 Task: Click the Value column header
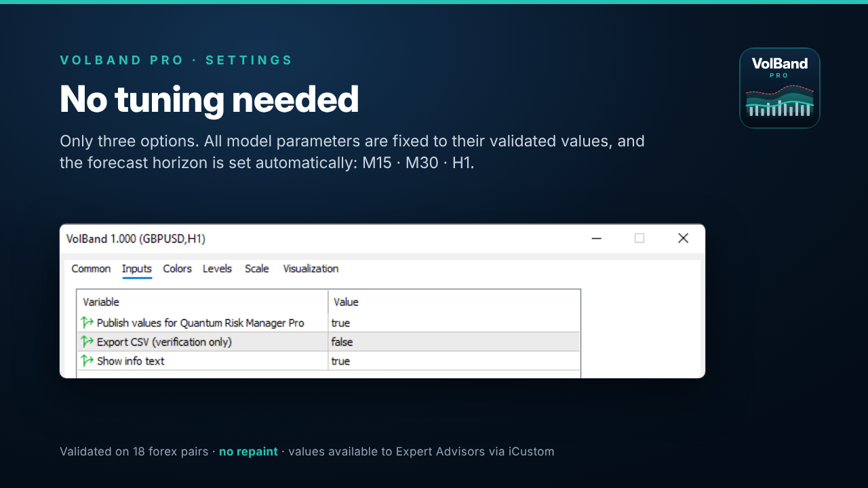(454, 302)
